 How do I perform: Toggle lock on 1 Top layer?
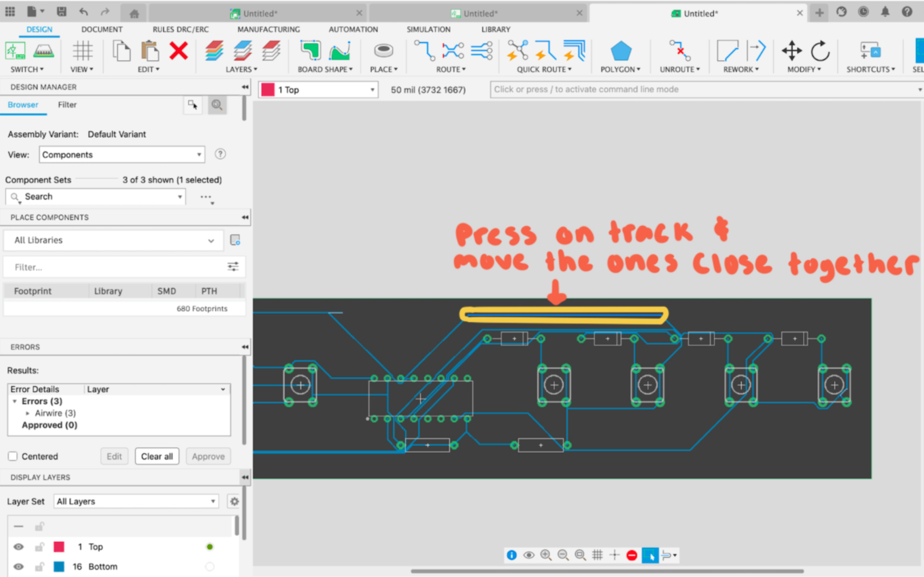(x=39, y=547)
